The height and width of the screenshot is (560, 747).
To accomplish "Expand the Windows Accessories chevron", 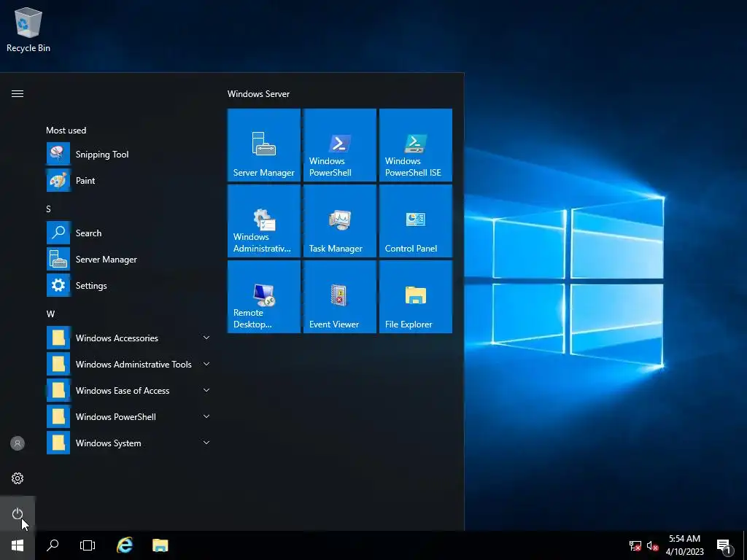I will (x=206, y=338).
